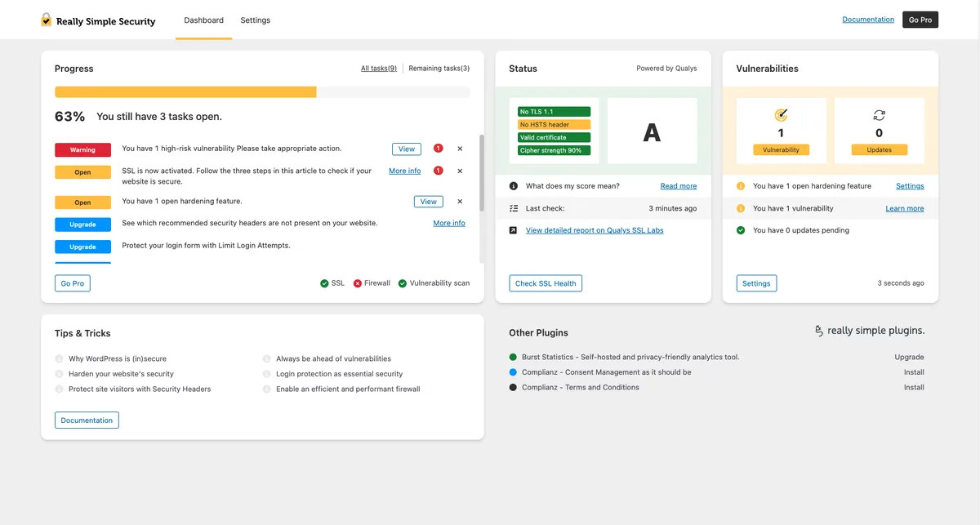Click 'Why WordPress is (in)secure' tip
Screen dimensions: 980x525
tap(118, 358)
